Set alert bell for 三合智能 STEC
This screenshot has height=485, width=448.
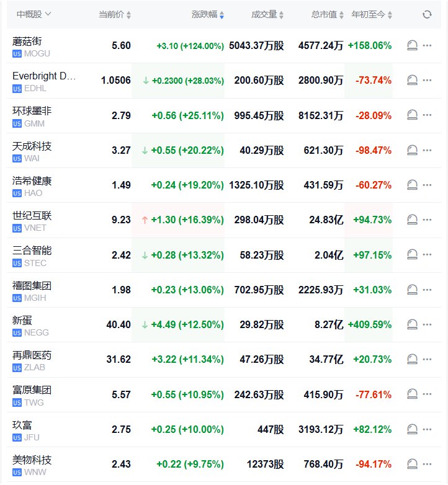[412, 254]
